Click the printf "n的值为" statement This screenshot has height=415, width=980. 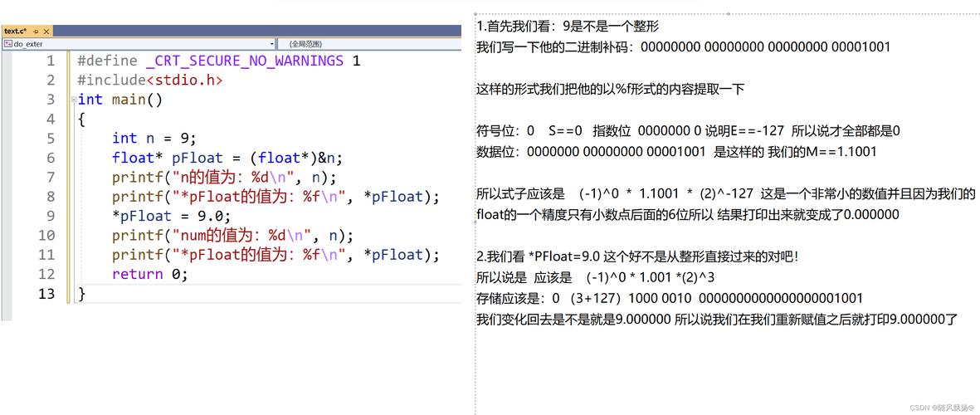pyautogui.click(x=224, y=178)
